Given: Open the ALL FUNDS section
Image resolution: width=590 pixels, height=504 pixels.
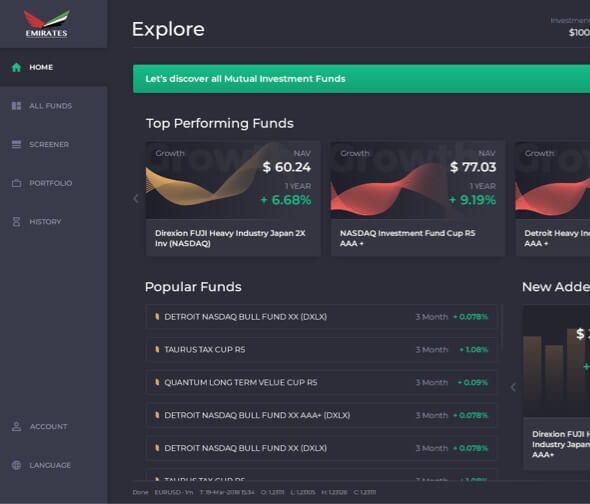Looking at the screenshot, I should (53, 106).
